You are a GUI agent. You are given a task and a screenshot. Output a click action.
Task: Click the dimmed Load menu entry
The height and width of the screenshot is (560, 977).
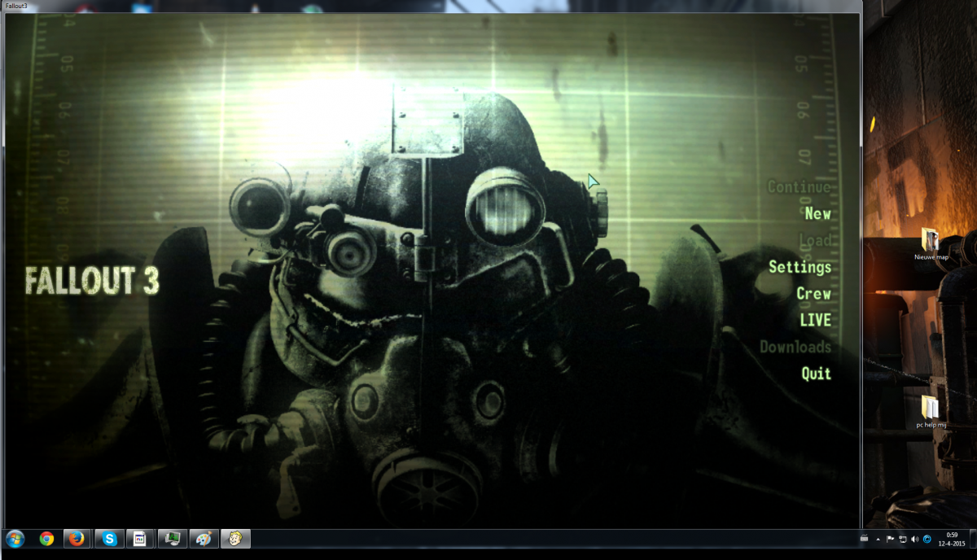(815, 240)
